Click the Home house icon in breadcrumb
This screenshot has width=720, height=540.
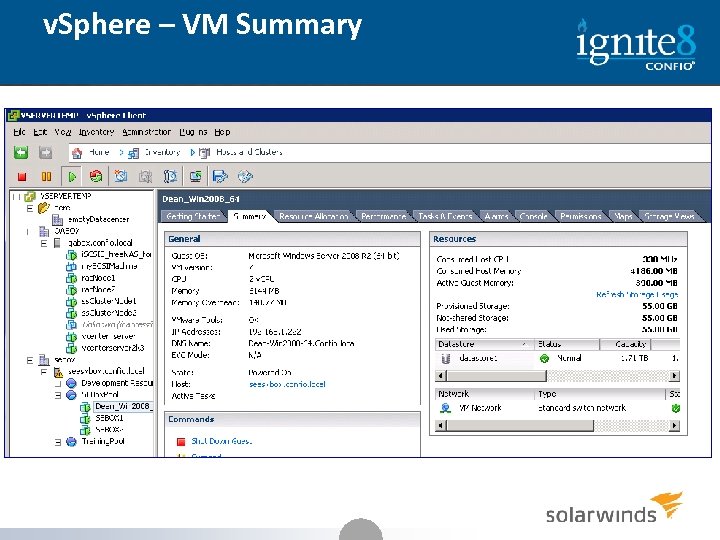pyautogui.click(x=77, y=153)
